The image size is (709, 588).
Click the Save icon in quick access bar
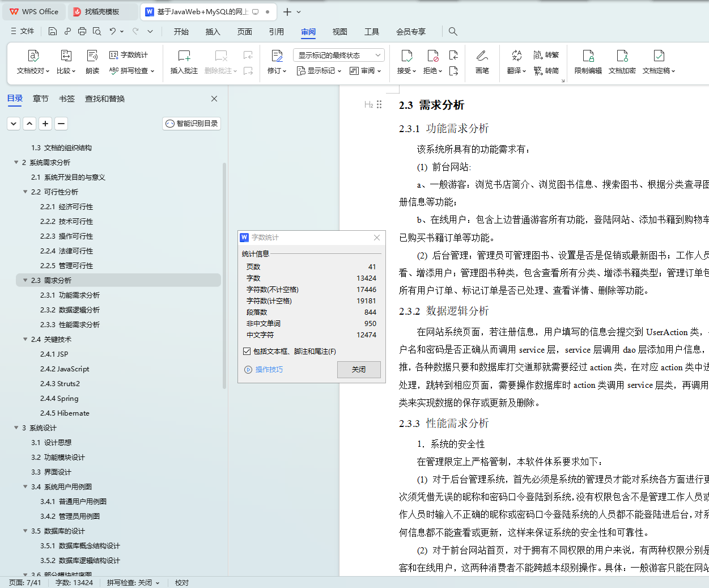tap(53, 31)
